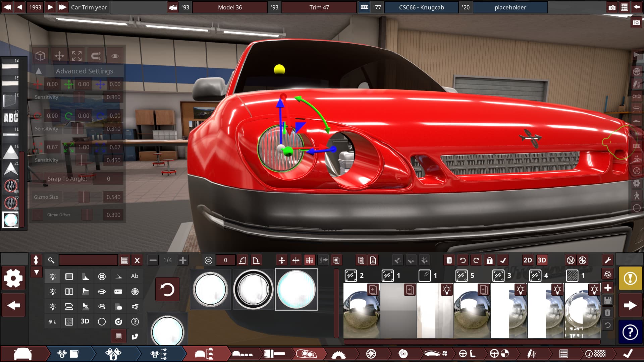
Task: Open the wheels tab in the bottom bar
Action: 371,354
